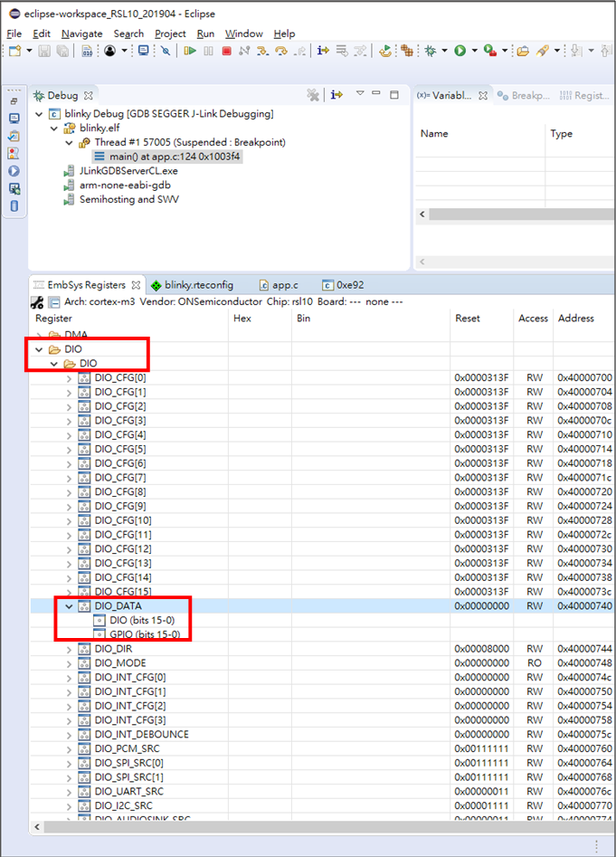Collapse the DIO_DATA register node
Screen dimensions: 616x857
pos(70,606)
